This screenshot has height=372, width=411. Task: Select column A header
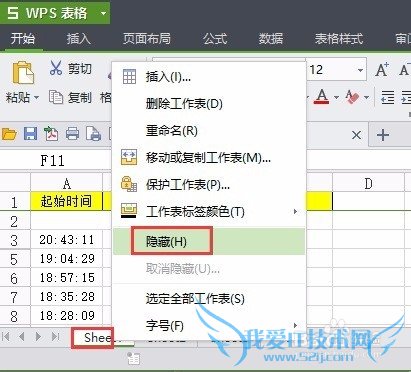[67, 183]
